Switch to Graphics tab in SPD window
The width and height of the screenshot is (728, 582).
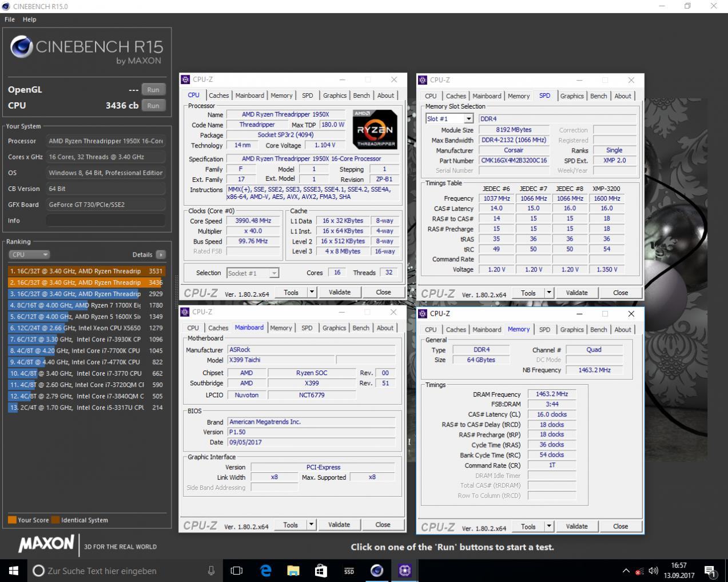click(x=572, y=96)
